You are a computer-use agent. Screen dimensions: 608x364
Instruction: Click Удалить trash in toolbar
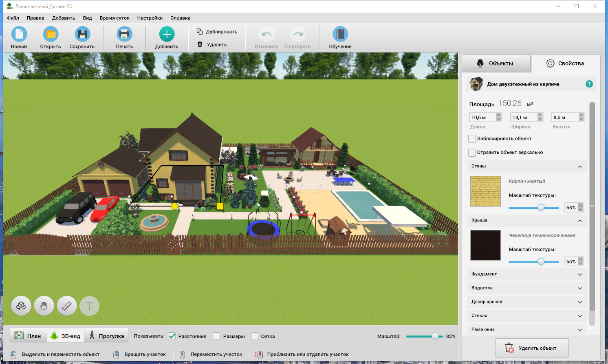212,44
